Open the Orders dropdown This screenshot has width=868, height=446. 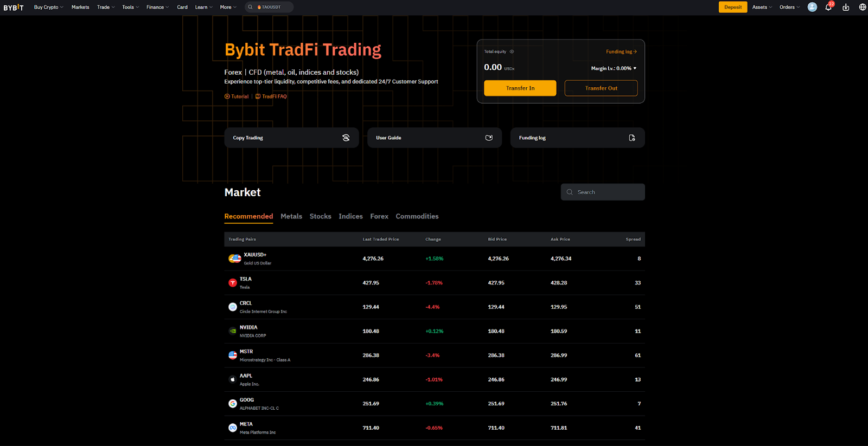point(789,7)
